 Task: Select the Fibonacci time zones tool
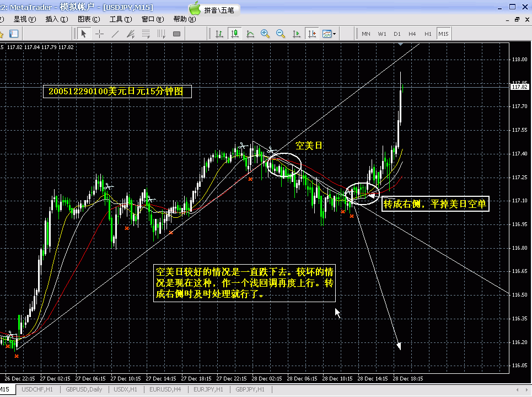(162, 34)
